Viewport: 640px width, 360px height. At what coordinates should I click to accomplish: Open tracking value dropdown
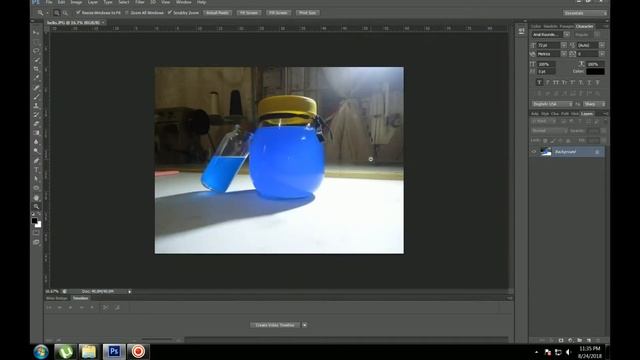[x=602, y=54]
